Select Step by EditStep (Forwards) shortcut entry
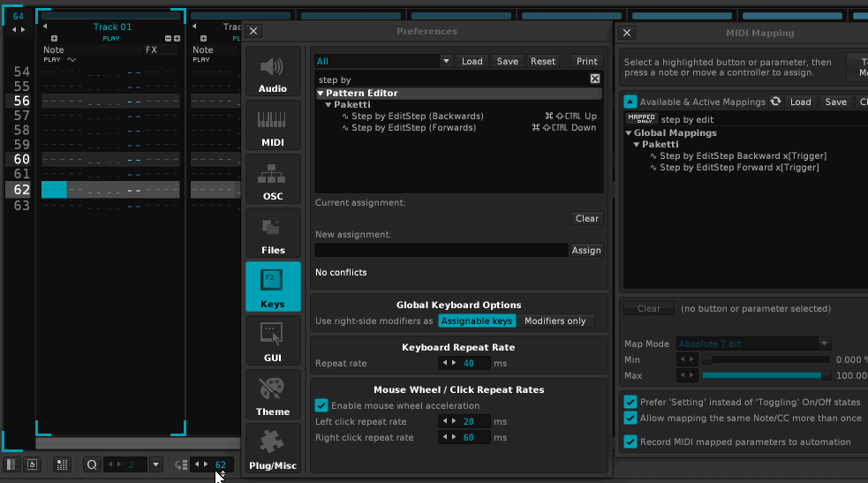This screenshot has width=868, height=483. pyautogui.click(x=413, y=128)
